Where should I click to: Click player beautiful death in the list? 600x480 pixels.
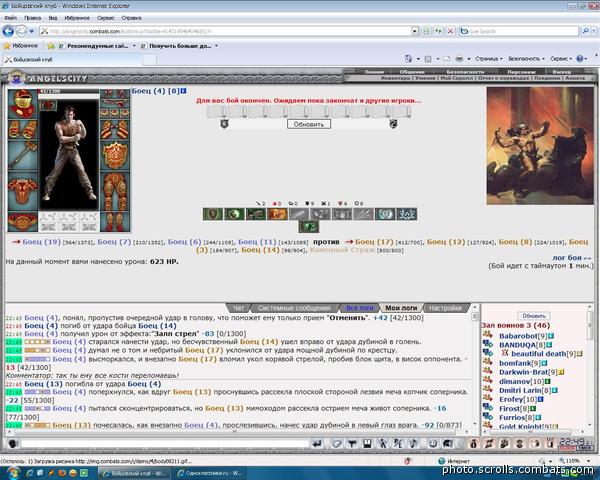(538, 354)
